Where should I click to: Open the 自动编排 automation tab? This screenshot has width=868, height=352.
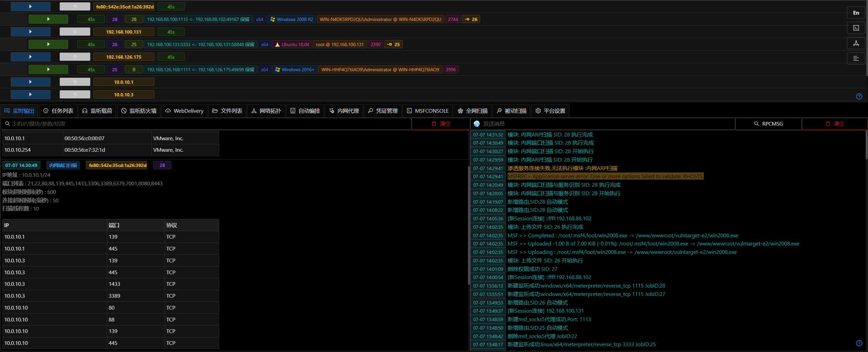(305, 111)
